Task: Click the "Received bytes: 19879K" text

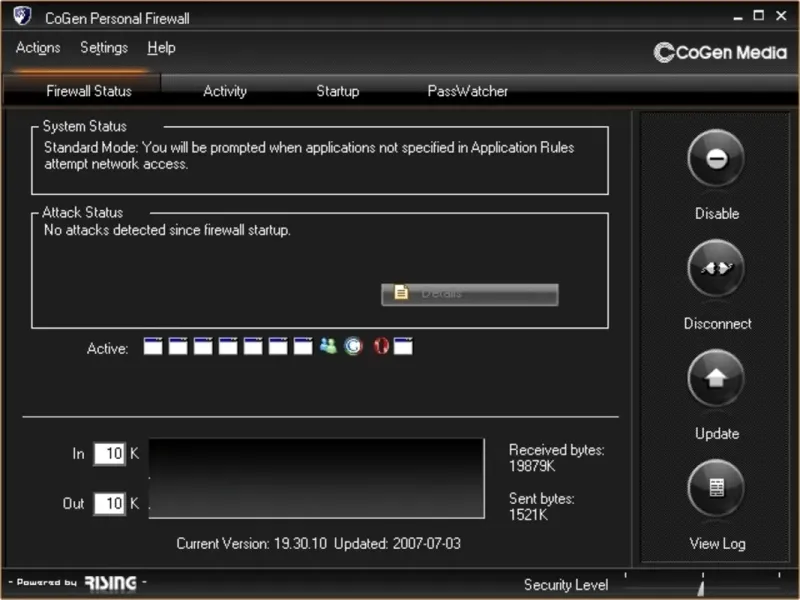Action: click(x=557, y=458)
